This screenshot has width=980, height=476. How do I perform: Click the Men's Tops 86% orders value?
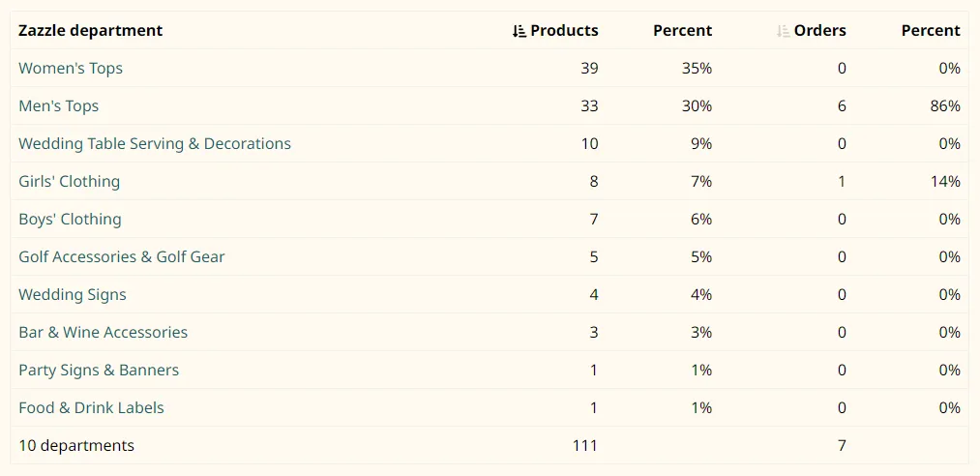tap(947, 106)
